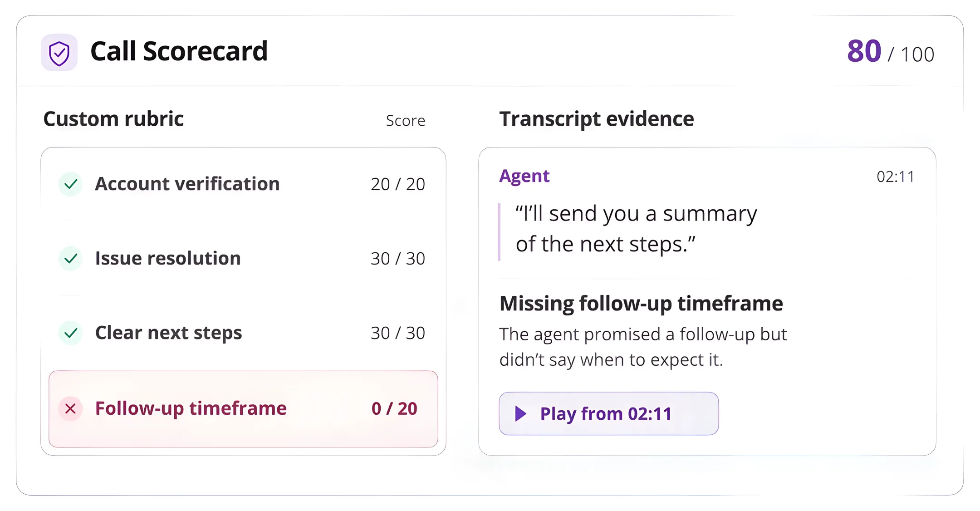The width and height of the screenshot is (980, 511).
Task: Select the Issue resolution rubric row
Action: (243, 259)
